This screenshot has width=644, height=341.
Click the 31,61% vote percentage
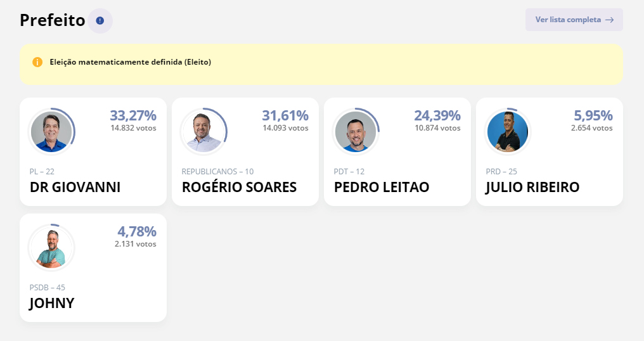point(285,115)
